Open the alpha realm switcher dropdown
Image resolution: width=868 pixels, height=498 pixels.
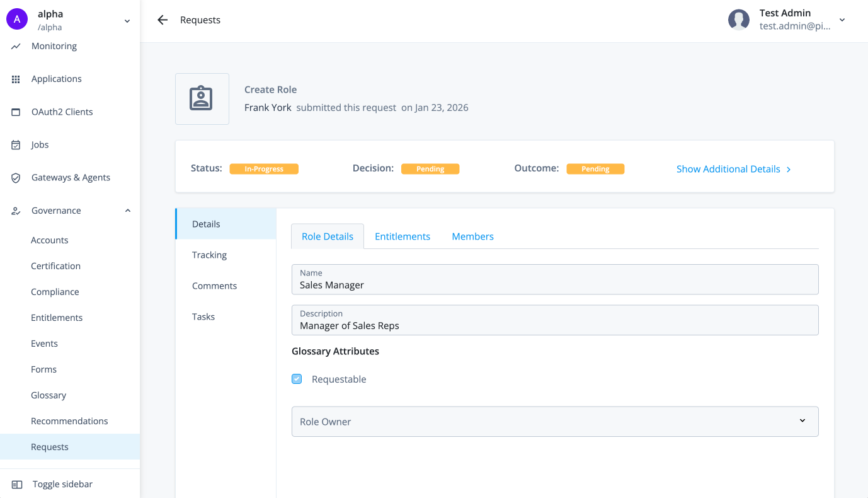(x=127, y=21)
